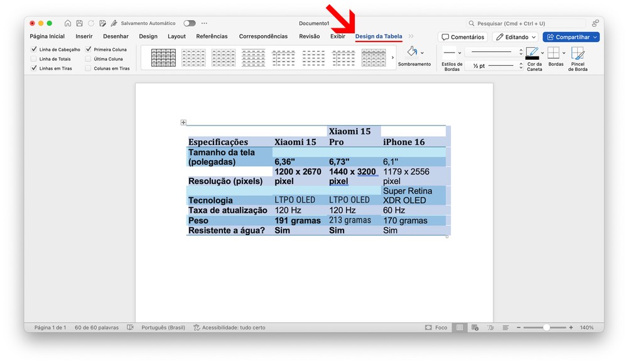This screenshot has height=364, width=628.
Task: Switch to Draft view icon
Action: point(506,327)
